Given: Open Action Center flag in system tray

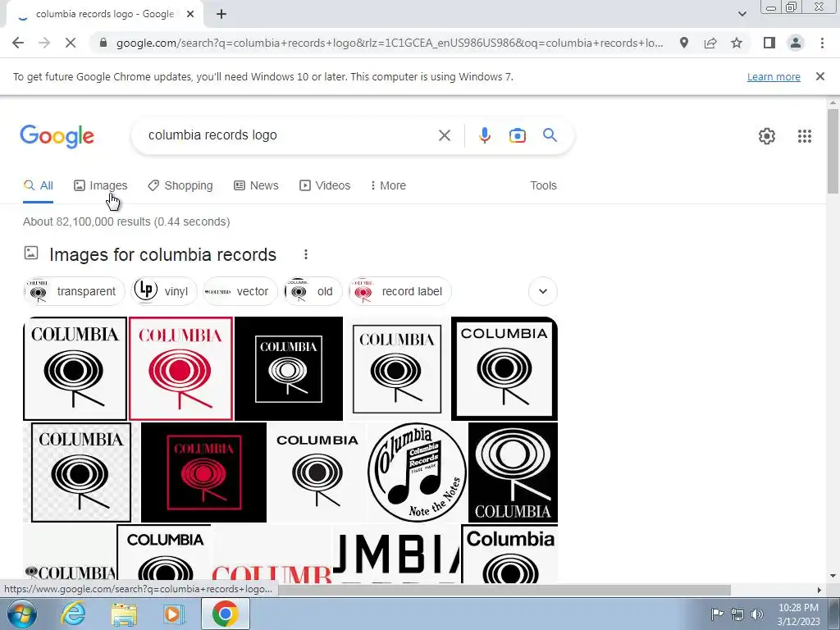Looking at the screenshot, I should tap(717, 614).
